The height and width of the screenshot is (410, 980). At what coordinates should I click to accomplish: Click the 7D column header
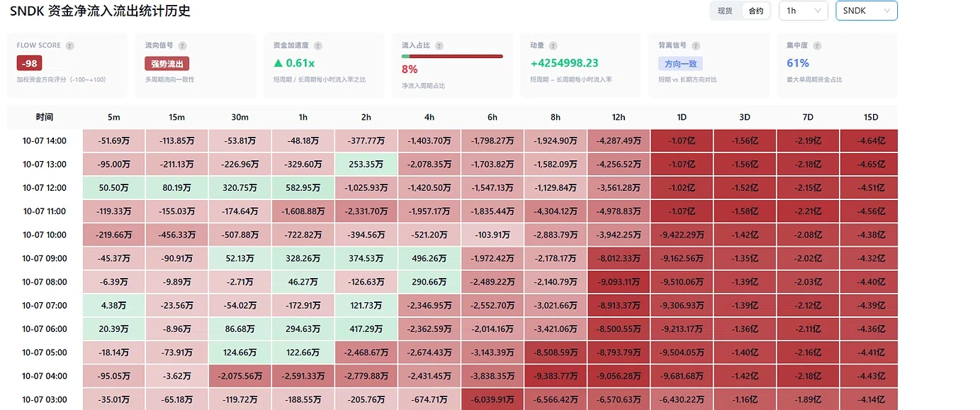click(808, 117)
